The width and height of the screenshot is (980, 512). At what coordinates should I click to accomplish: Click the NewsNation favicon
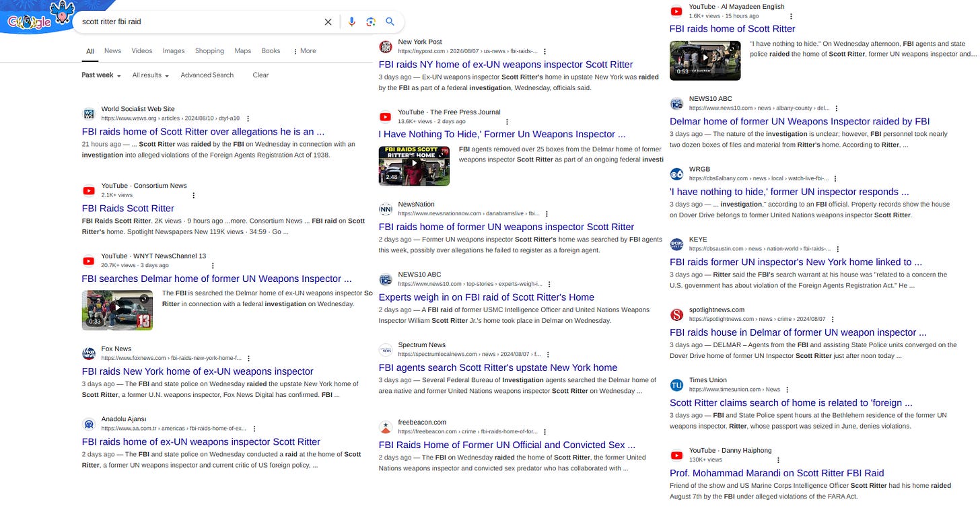pyautogui.click(x=386, y=209)
